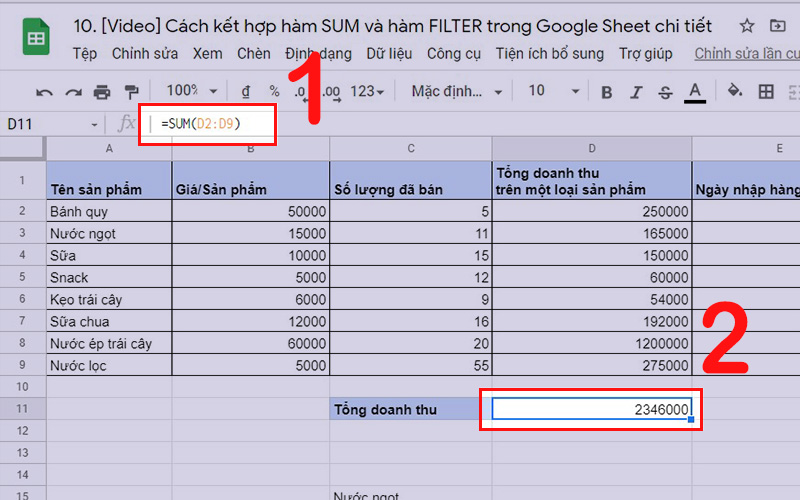This screenshot has height=500, width=800.
Task: Open the Tệp menu
Action: pyautogui.click(x=85, y=53)
